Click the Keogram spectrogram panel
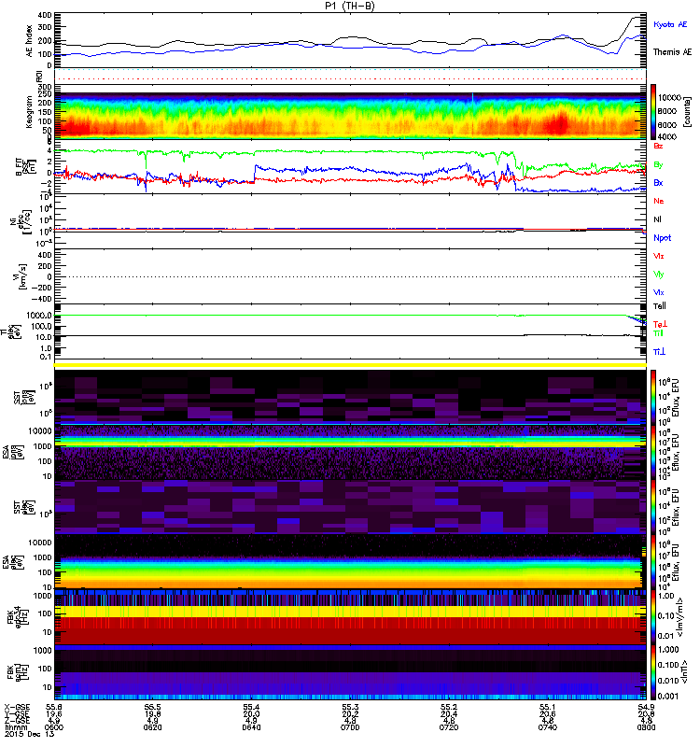Viewport: 700px width, 747px height. (x=350, y=112)
